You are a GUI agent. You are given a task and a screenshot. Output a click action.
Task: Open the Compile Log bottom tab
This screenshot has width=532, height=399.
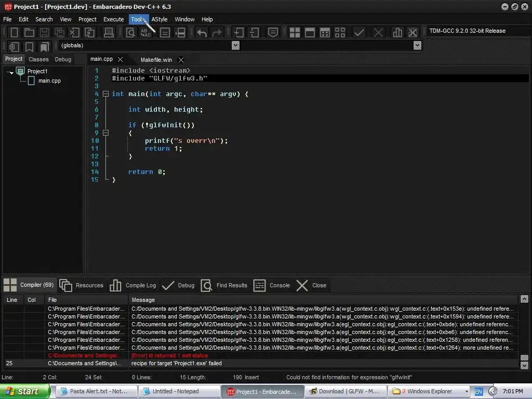coord(132,285)
